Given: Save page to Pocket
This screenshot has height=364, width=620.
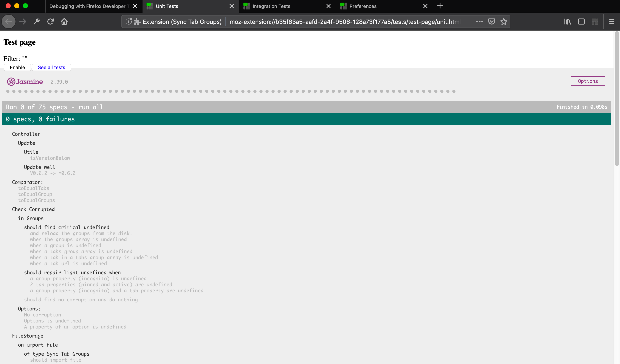Looking at the screenshot, I should coord(491,22).
